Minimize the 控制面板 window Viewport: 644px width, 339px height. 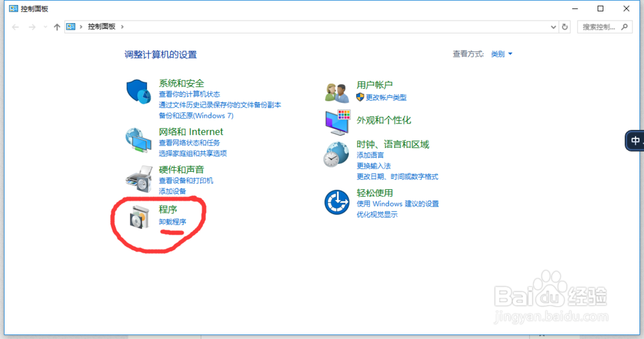575,8
